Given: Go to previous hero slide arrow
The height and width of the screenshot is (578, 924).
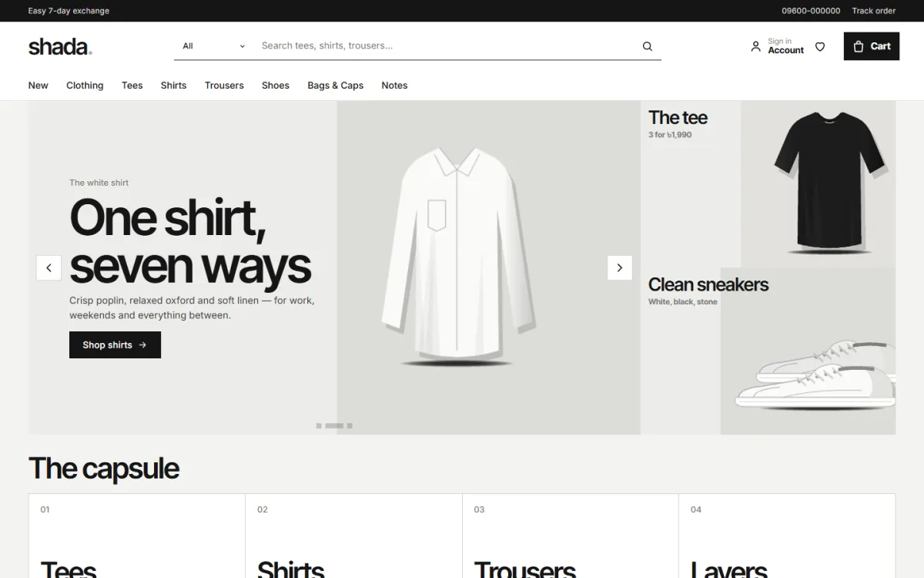Looking at the screenshot, I should [x=49, y=267].
